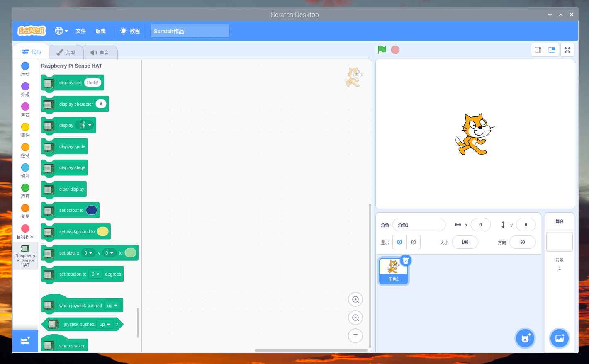The width and height of the screenshot is (589, 364).
Task: Edit the sprite y position field
Action: tap(526, 225)
